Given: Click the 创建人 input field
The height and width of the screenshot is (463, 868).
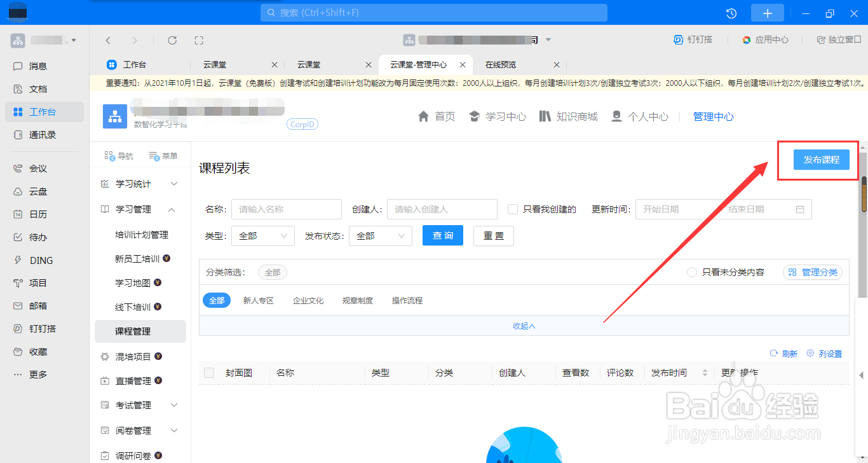Looking at the screenshot, I should click(x=442, y=209).
